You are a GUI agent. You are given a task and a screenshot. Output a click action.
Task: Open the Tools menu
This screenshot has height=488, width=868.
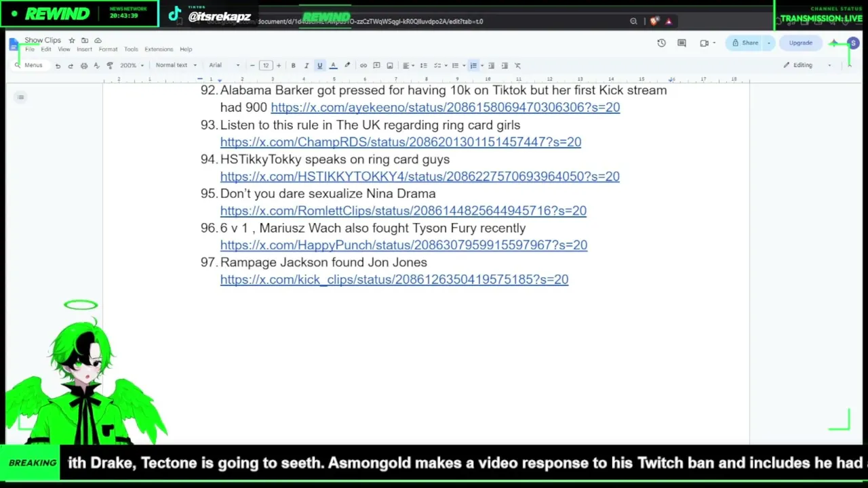(x=131, y=49)
